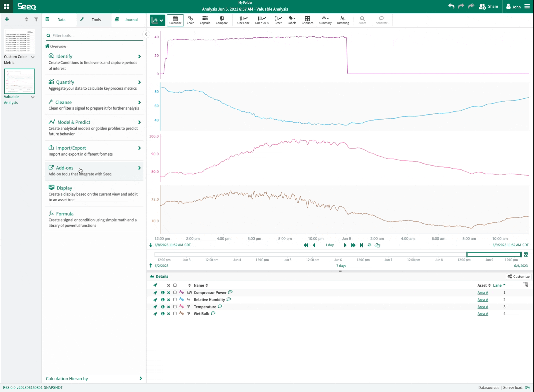
Task: Switch to the Data tab
Action: click(60, 20)
